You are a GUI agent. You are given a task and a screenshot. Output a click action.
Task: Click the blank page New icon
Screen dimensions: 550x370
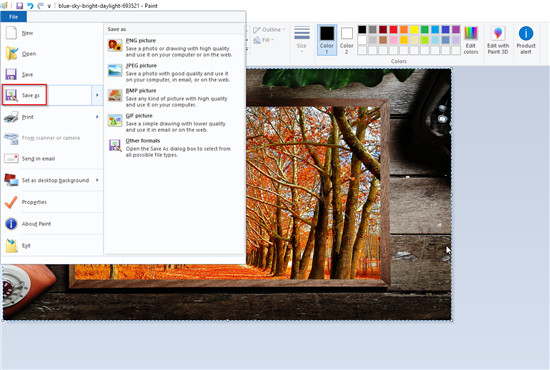click(11, 33)
